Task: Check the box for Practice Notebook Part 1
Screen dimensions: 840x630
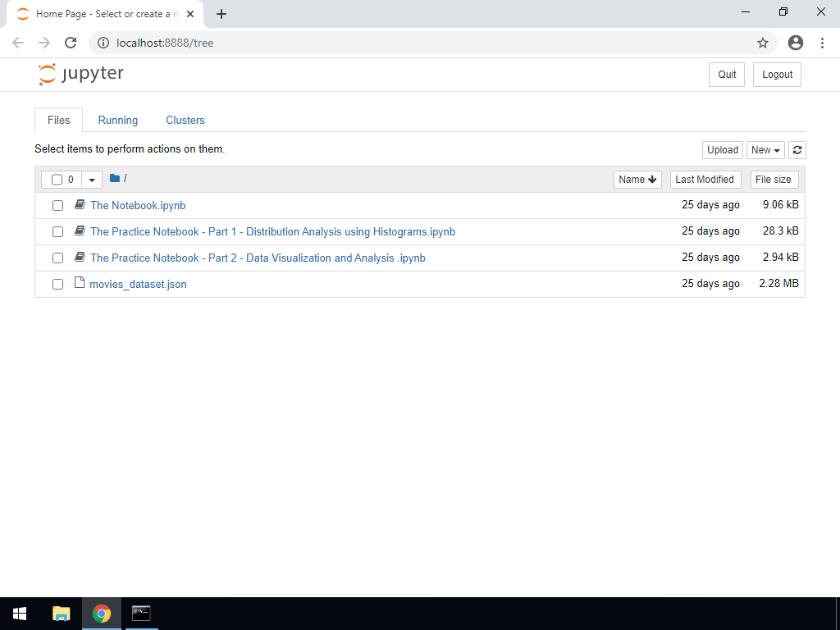Action: 58,232
